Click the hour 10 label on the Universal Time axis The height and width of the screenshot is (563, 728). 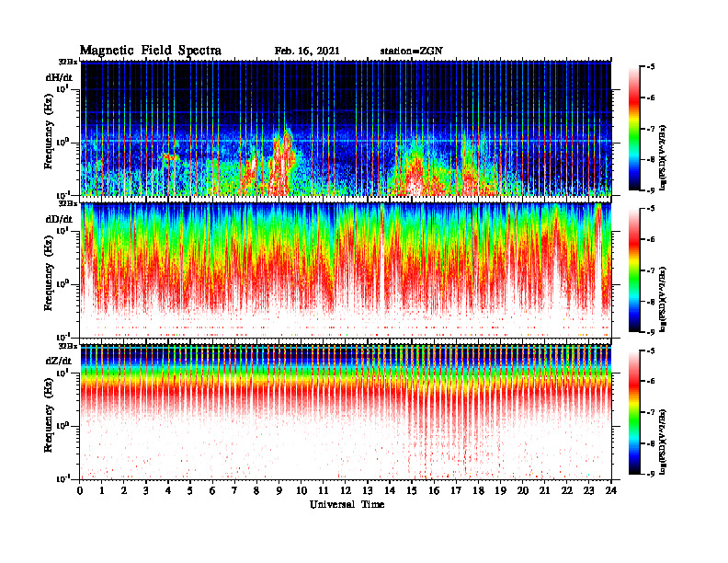click(x=301, y=491)
